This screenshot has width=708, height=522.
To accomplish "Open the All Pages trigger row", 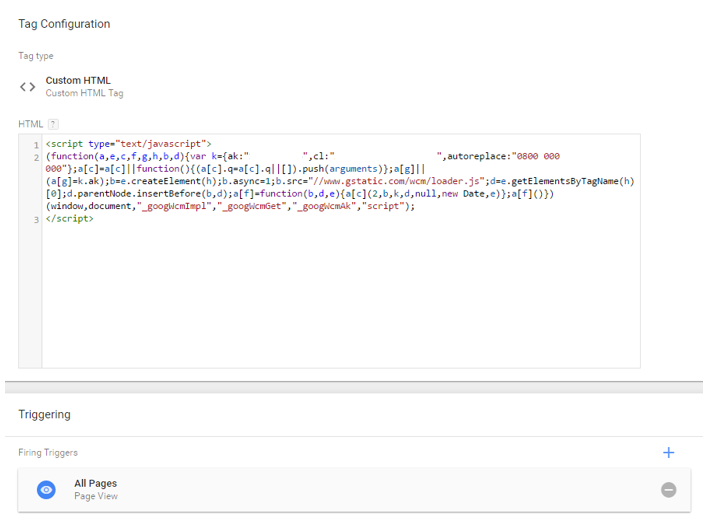I will click(x=354, y=490).
